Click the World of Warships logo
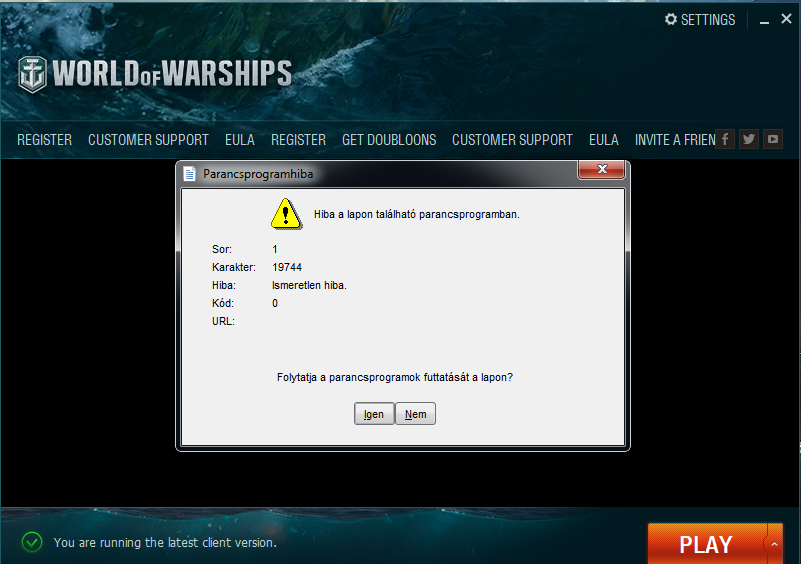801x564 pixels. (x=155, y=74)
